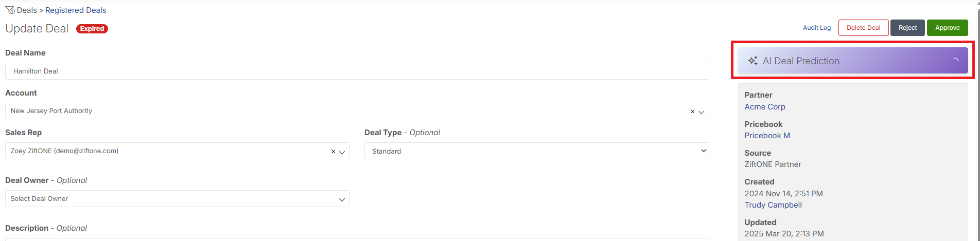Go to Registered Deals breadcrumb link
This screenshot has height=241, width=980.
pyautogui.click(x=76, y=10)
